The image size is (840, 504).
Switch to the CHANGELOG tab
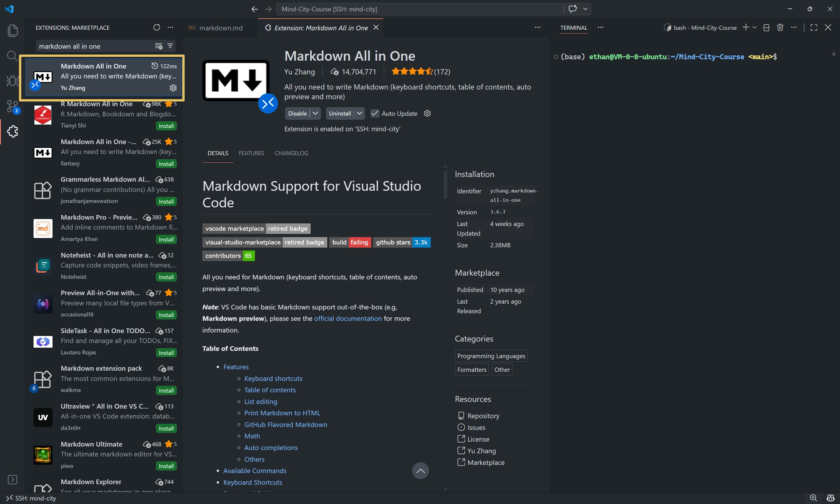[x=291, y=153]
